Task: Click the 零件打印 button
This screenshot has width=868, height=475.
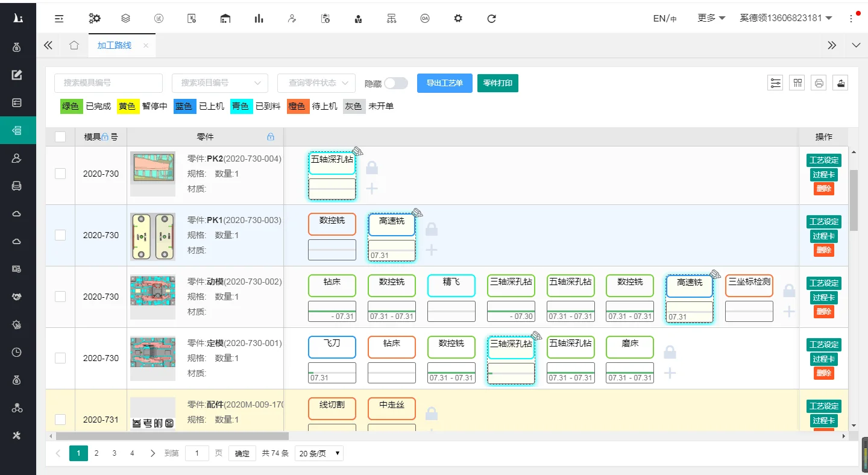Action: click(497, 83)
